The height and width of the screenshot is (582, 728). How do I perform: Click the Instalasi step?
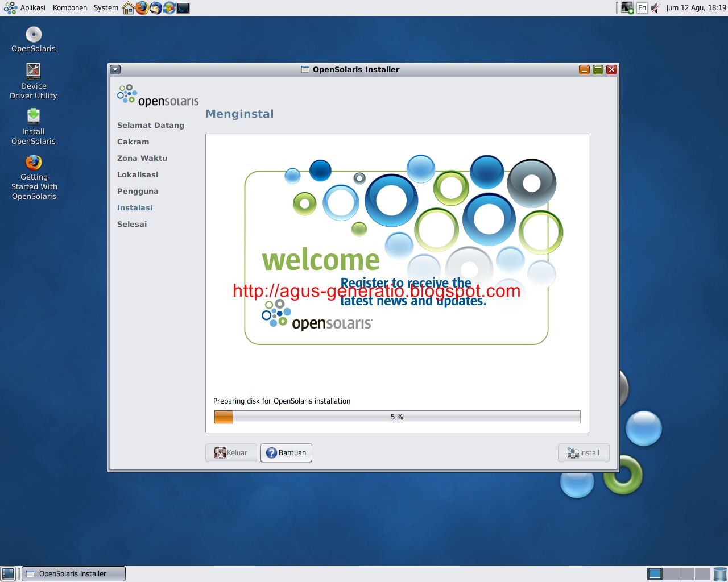click(135, 208)
